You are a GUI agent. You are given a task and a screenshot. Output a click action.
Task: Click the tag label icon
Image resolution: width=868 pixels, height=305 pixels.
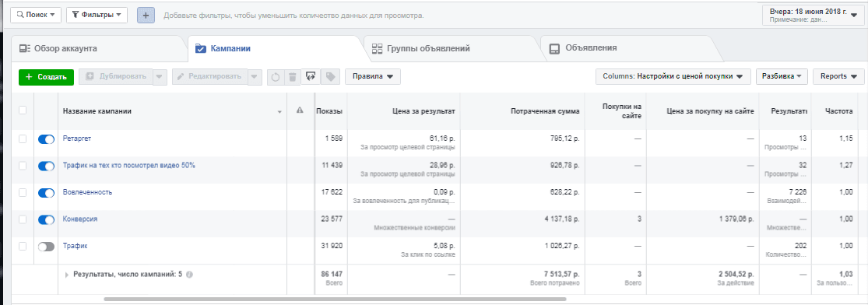pyautogui.click(x=330, y=77)
